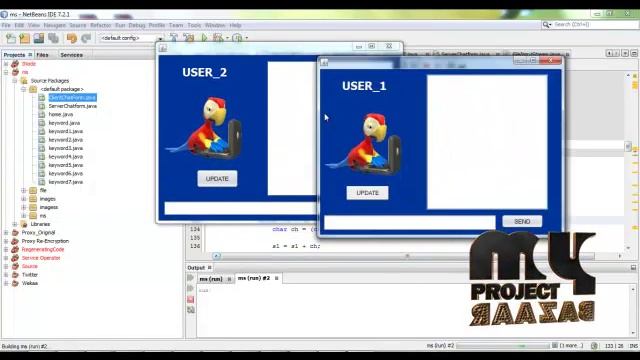
Task: Select keyword.java in the tree
Action: (64, 123)
